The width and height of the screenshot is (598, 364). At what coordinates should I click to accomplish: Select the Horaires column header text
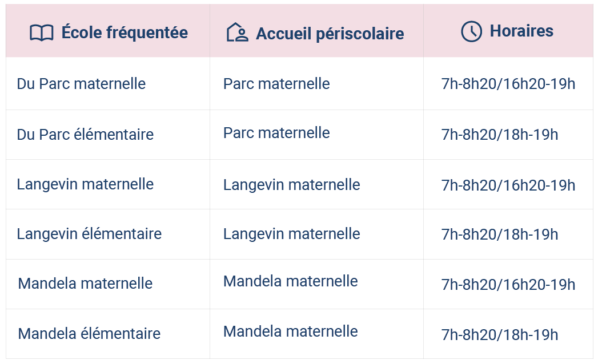(x=521, y=31)
